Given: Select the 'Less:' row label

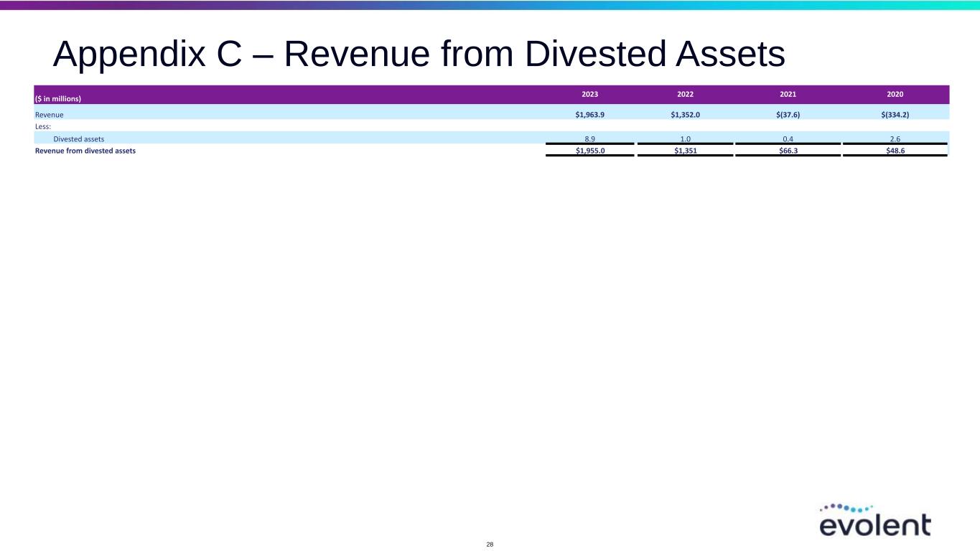Looking at the screenshot, I should click(43, 126).
